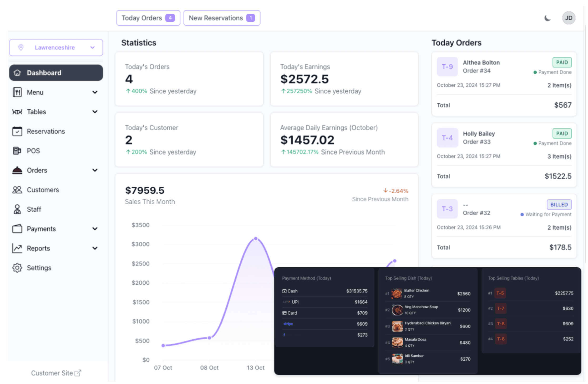This screenshot has height=384, width=588.
Task: Expand the Payments sidebar section
Action: [95, 229]
